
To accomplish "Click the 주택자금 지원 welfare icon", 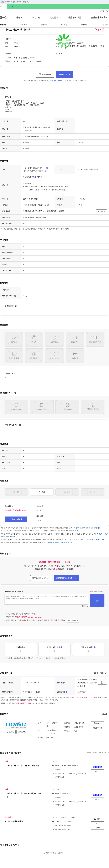I will pyautogui.click(x=14, y=355).
